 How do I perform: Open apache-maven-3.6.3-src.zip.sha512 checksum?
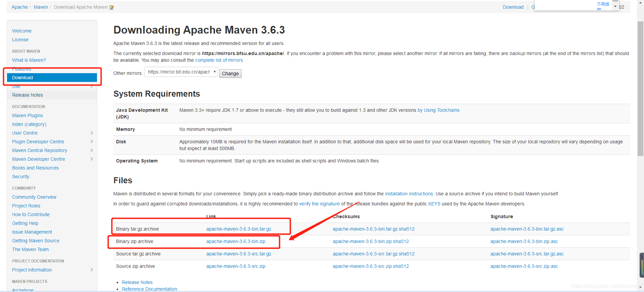[371, 266]
